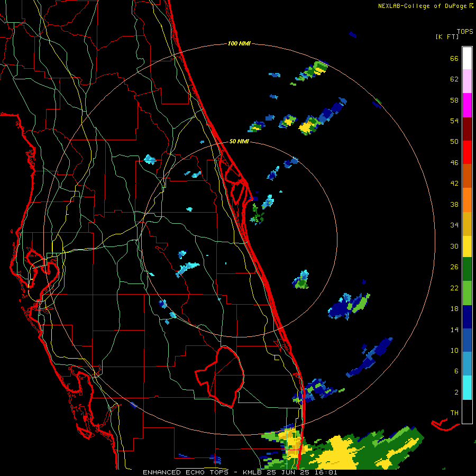
Task: Click the "TH" threshold legend label
Action: [454, 413]
